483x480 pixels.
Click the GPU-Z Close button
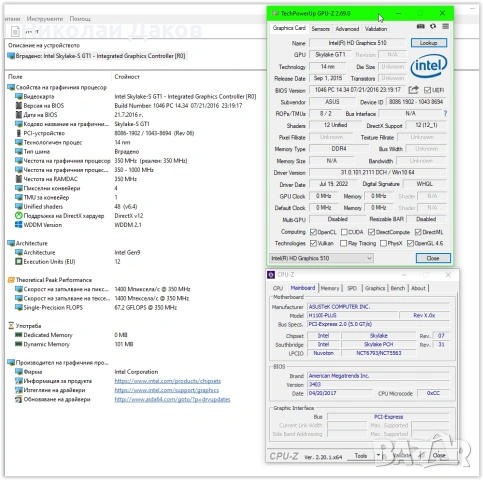click(x=433, y=258)
